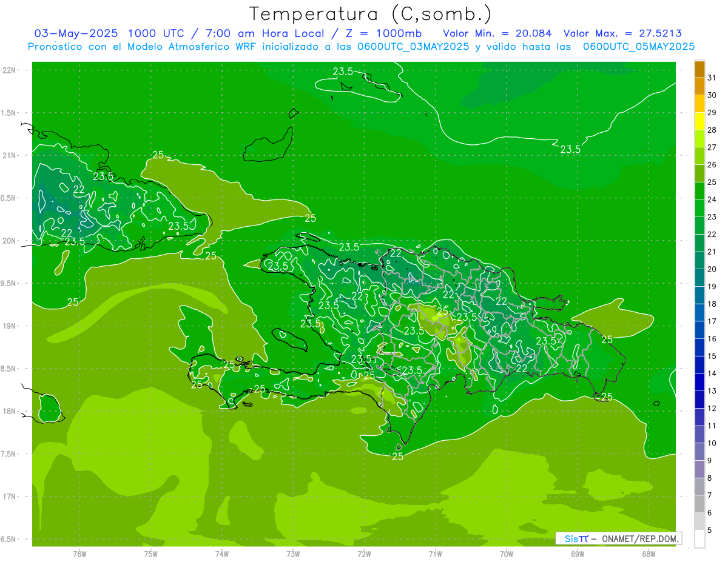Click the 'ONAMET/REP.DOM.' credit label
This screenshot has height=562, width=728.
[640, 538]
